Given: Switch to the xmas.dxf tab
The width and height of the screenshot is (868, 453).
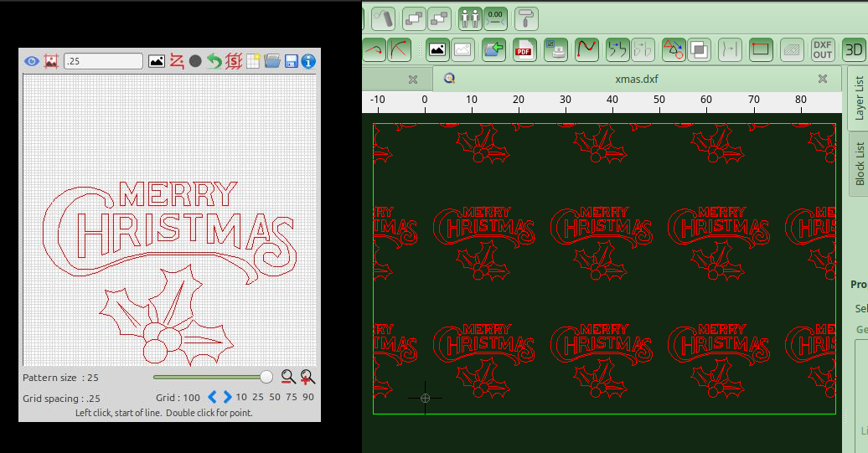Looking at the screenshot, I should coord(637,79).
